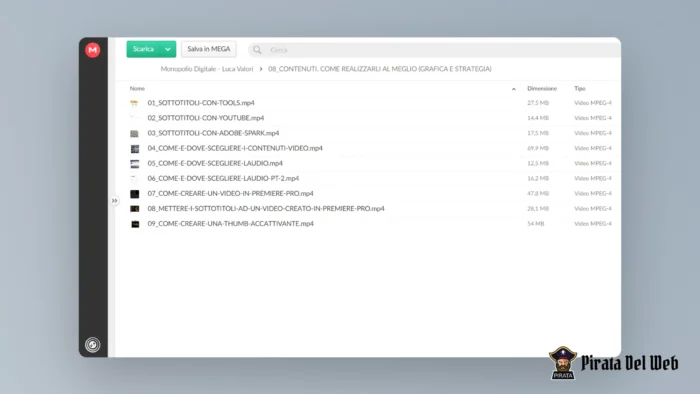700x394 pixels.
Task: Click the 14,4 MB size value
Action: (538, 118)
